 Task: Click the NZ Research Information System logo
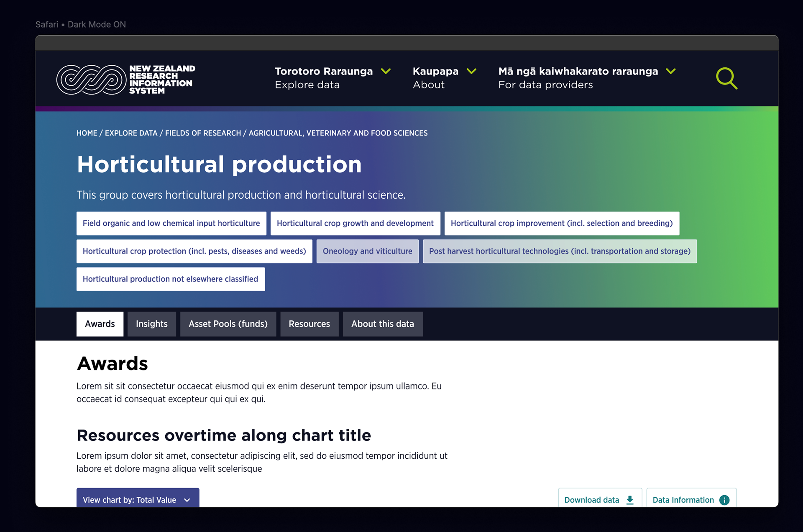point(126,79)
